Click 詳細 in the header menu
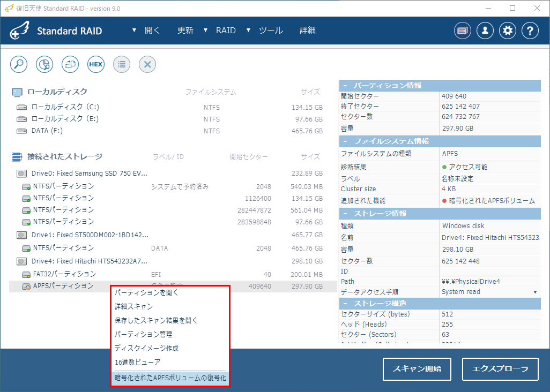The height and width of the screenshot is (392, 550). coord(308,31)
